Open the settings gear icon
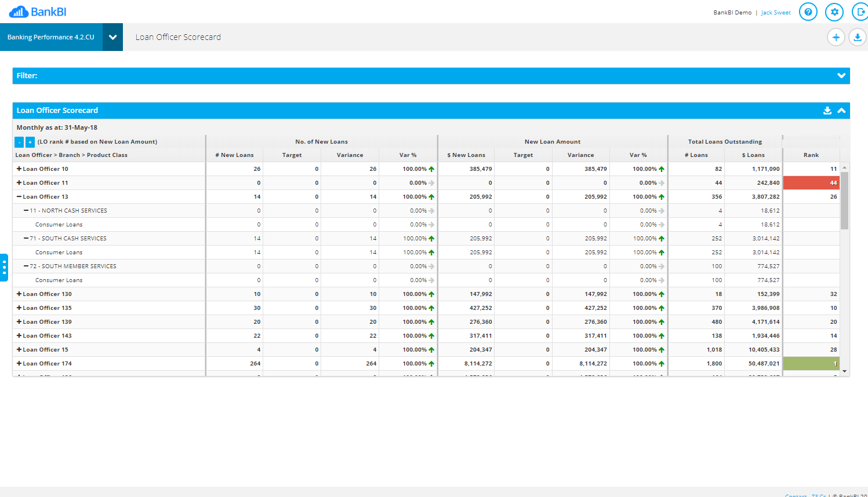The height and width of the screenshot is (497, 868). tap(834, 12)
